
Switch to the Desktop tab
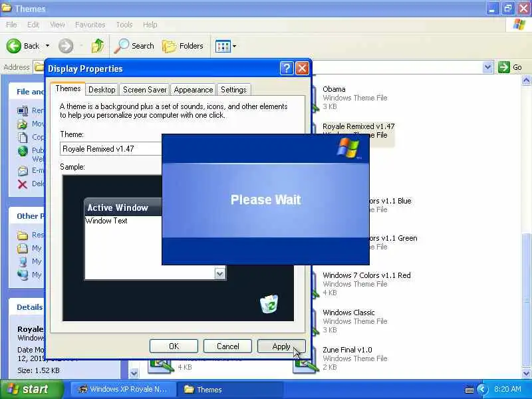tap(102, 90)
